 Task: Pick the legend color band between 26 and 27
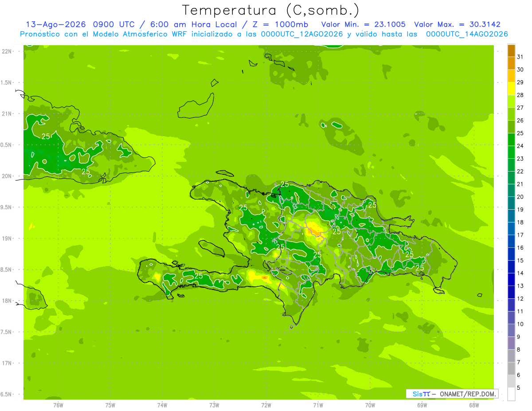click(x=511, y=114)
